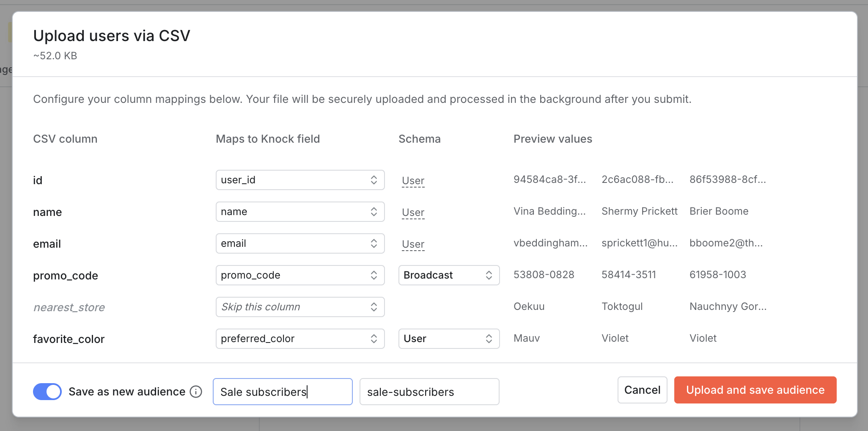Click the User schema link for the email row
The height and width of the screenshot is (431, 868).
[412, 244]
